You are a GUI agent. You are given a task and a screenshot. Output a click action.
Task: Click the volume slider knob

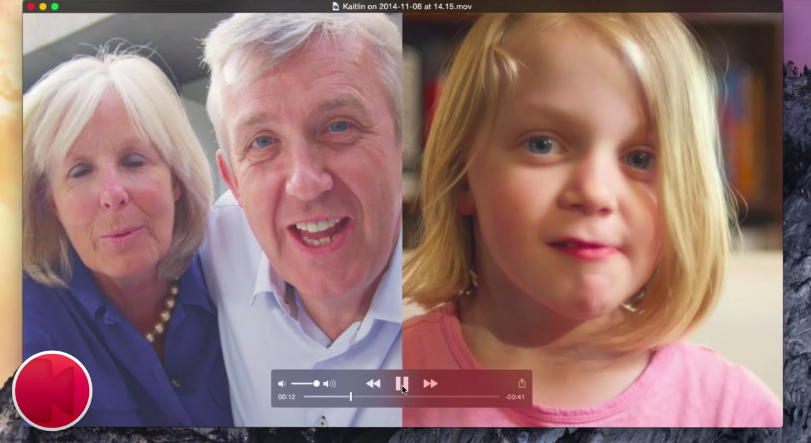pyautogui.click(x=316, y=383)
